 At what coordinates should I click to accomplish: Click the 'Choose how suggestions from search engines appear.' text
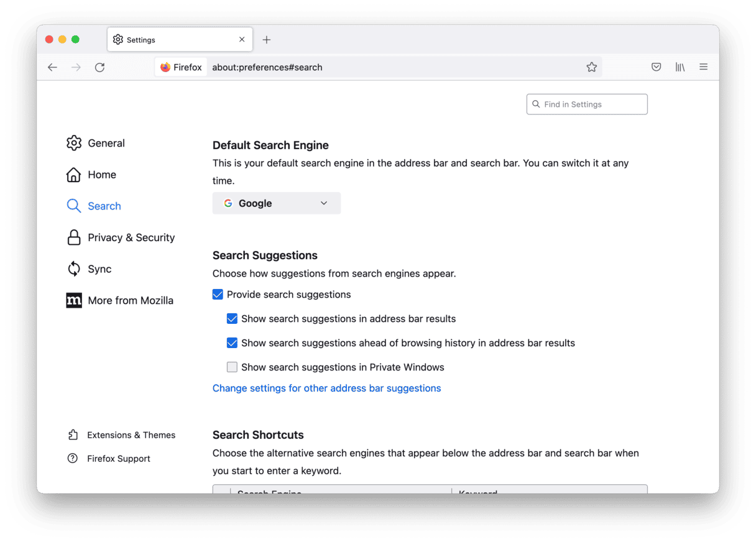click(334, 273)
